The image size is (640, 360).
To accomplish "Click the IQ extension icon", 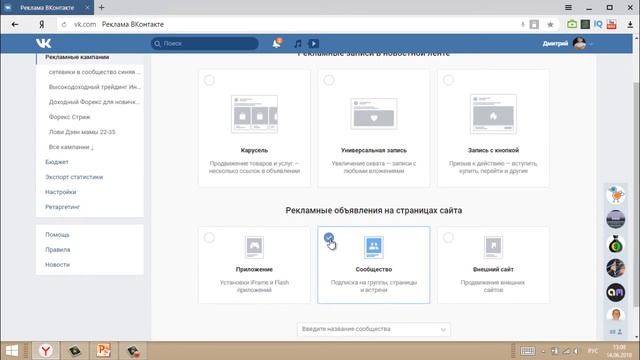I will [x=598, y=24].
